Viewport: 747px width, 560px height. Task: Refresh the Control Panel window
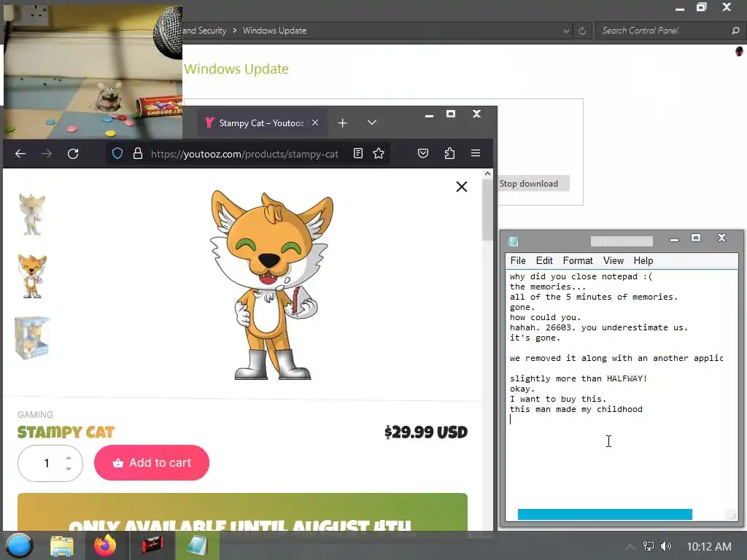tap(581, 31)
